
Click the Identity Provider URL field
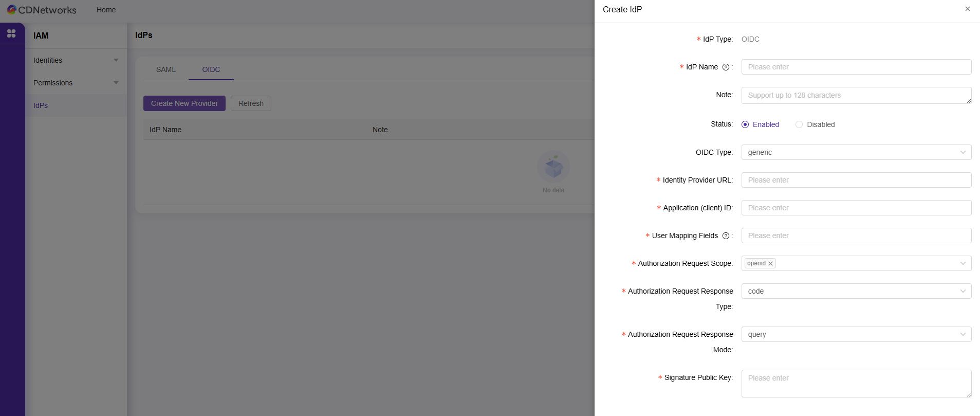click(856, 180)
